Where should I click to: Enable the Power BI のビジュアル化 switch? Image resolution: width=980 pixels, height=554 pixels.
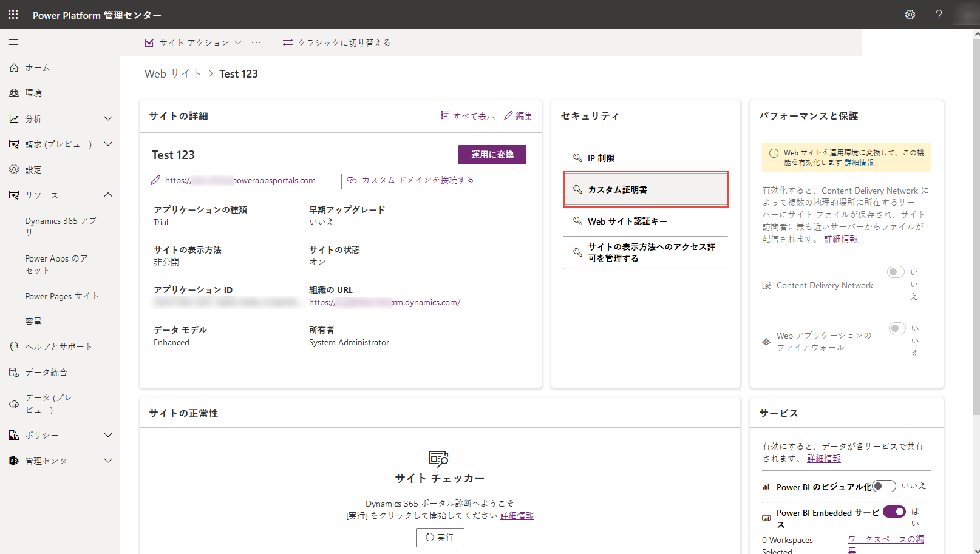[885, 486]
